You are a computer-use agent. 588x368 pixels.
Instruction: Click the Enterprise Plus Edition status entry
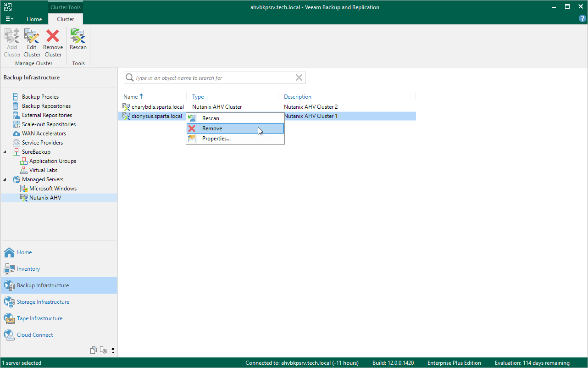pos(454,363)
